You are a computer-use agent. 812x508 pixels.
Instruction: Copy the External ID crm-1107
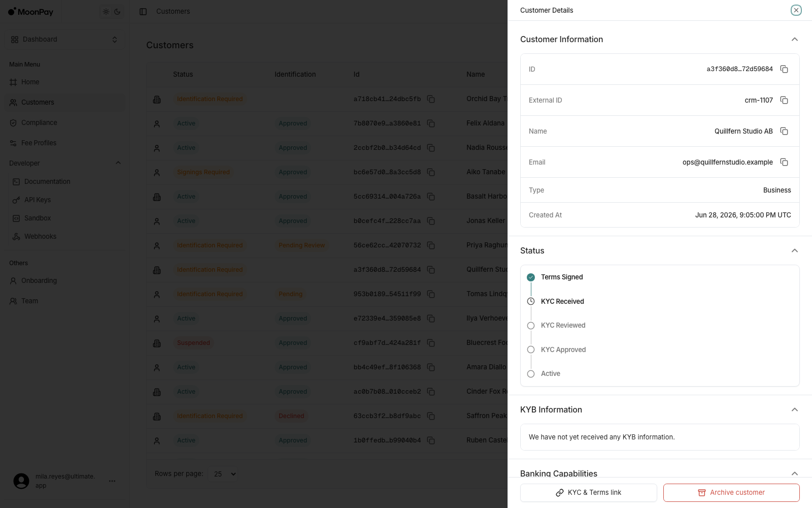pyautogui.click(x=784, y=100)
